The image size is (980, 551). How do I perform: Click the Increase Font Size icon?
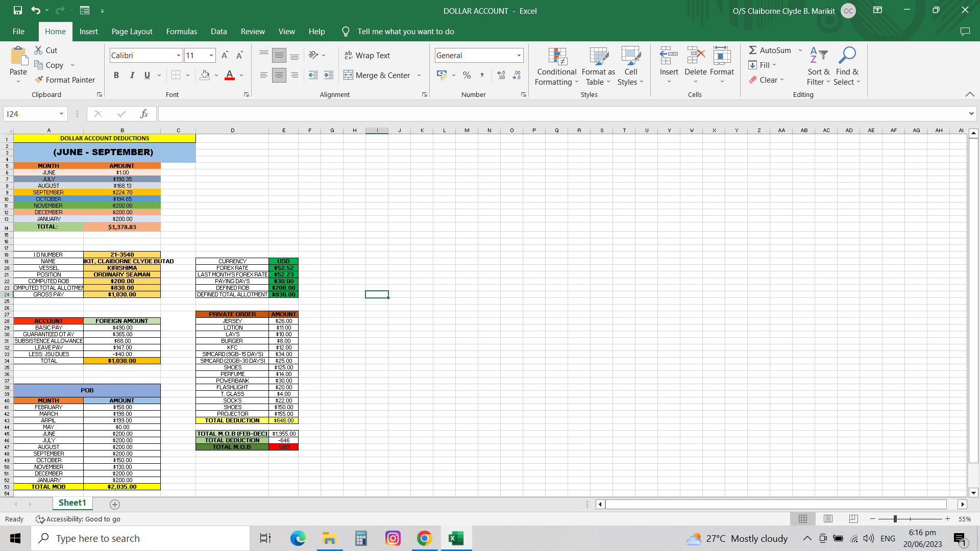(x=225, y=56)
